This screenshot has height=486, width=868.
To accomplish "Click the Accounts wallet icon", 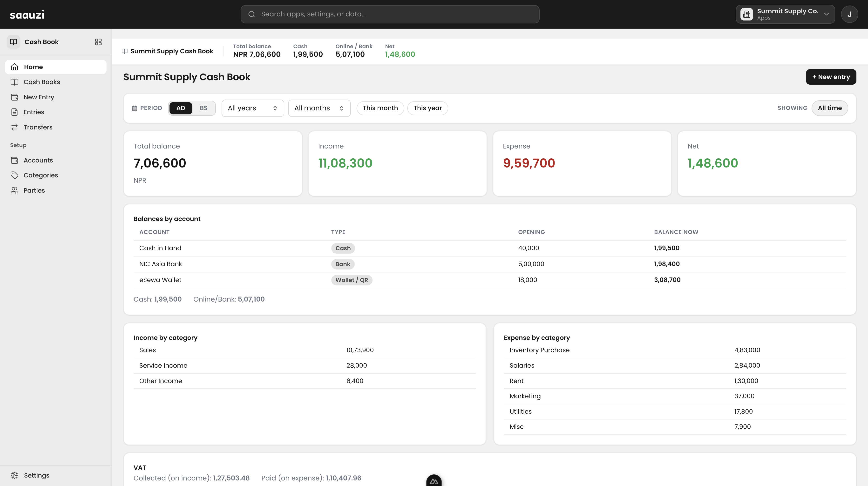I will pos(14,160).
